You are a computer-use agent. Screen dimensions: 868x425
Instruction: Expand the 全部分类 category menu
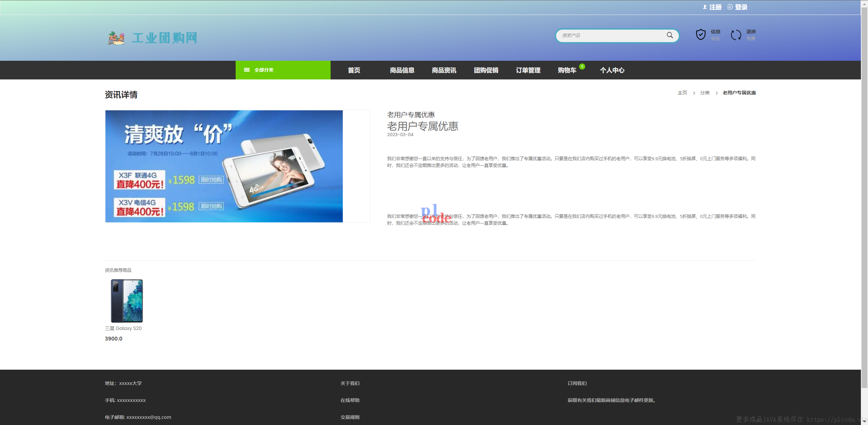tap(283, 70)
